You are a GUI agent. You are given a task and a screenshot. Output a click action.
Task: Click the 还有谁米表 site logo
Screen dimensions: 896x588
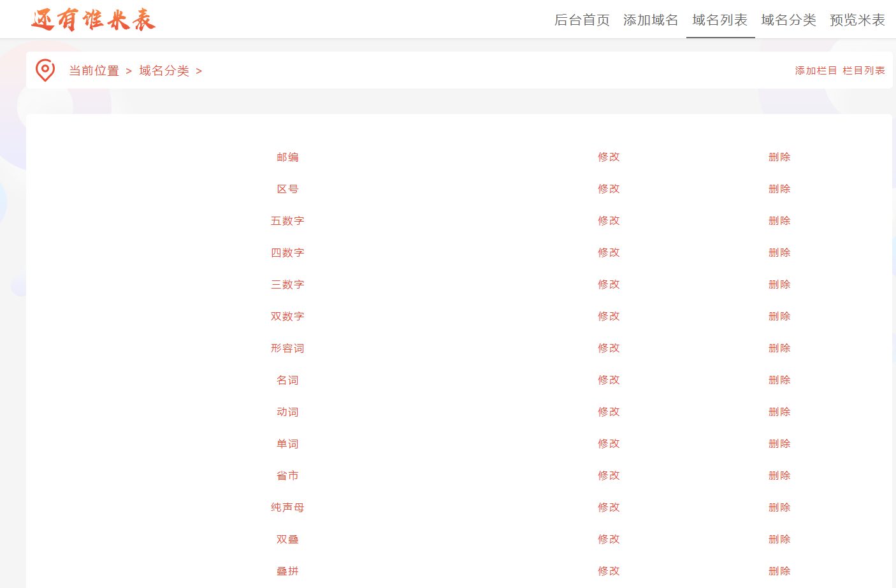point(93,20)
